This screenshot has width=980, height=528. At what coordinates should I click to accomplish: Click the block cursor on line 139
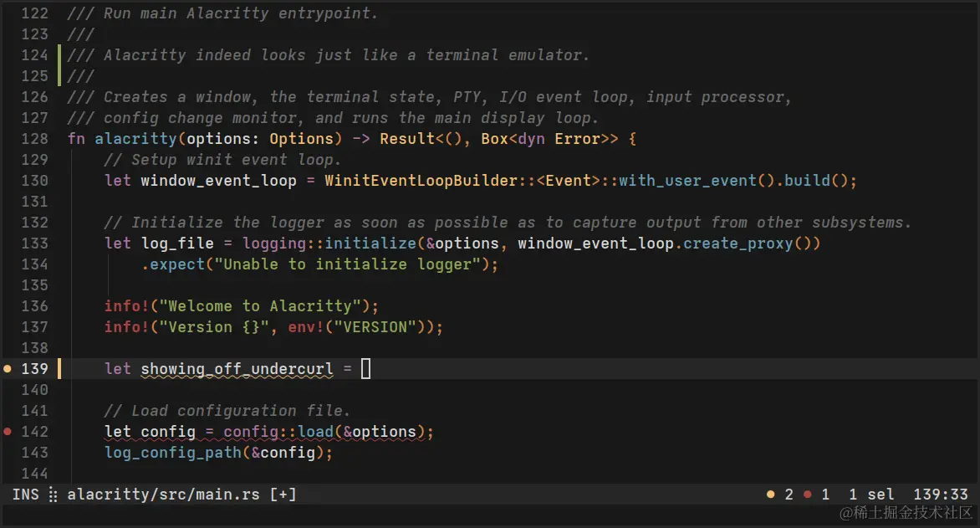point(365,368)
